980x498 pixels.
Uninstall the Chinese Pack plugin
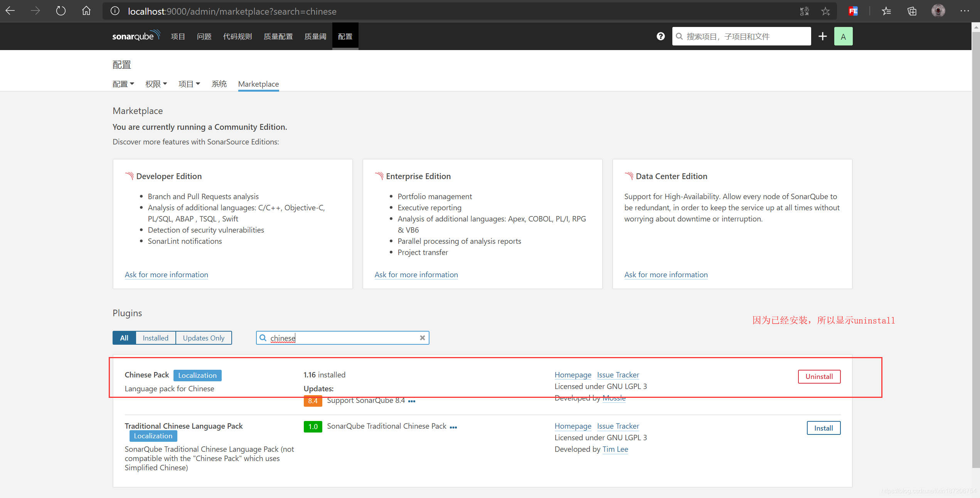tap(819, 376)
